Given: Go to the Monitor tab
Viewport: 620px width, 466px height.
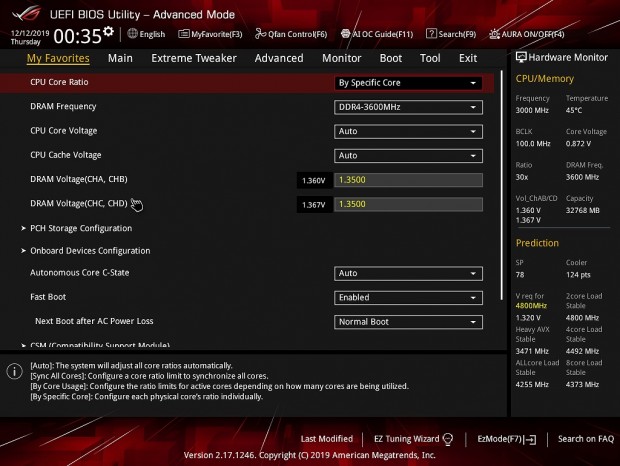Looking at the screenshot, I should coord(342,58).
